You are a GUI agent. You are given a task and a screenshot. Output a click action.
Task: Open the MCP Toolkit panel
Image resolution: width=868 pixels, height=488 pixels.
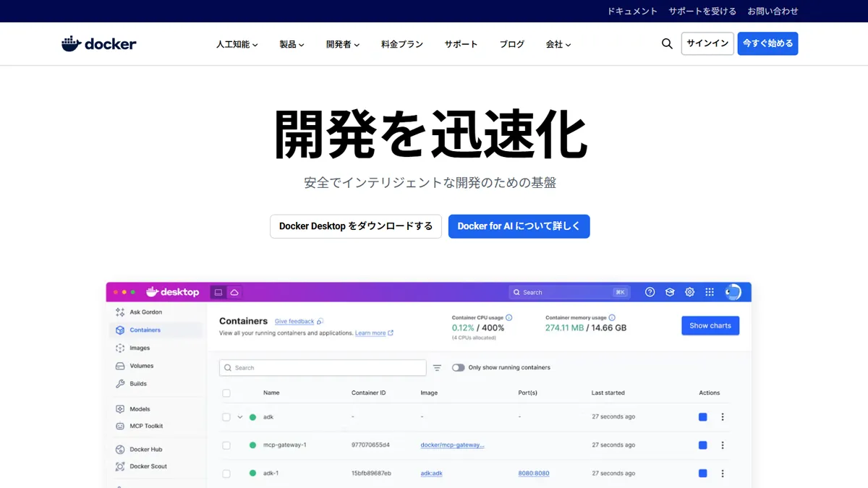147,426
